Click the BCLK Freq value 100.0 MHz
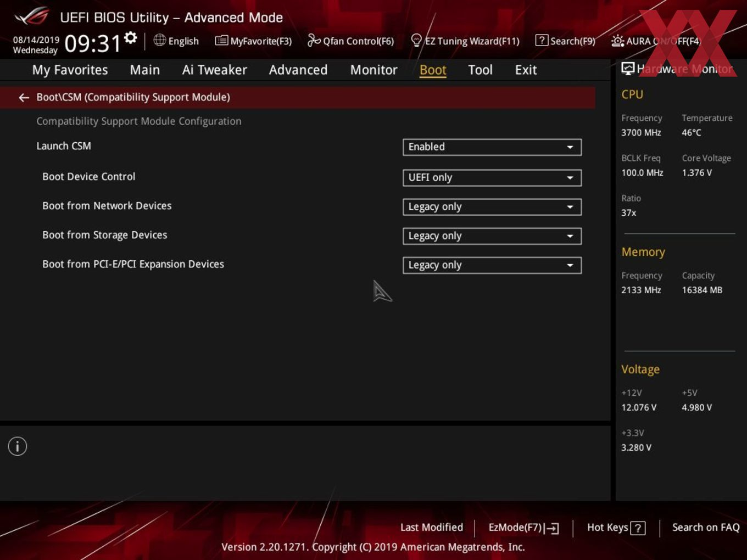This screenshot has width=747, height=560. click(x=642, y=173)
